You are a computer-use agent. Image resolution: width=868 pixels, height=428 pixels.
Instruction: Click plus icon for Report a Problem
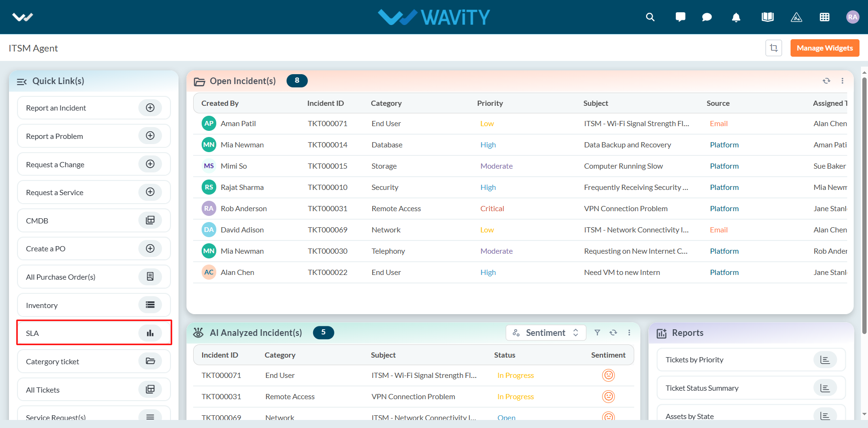pyautogui.click(x=150, y=136)
